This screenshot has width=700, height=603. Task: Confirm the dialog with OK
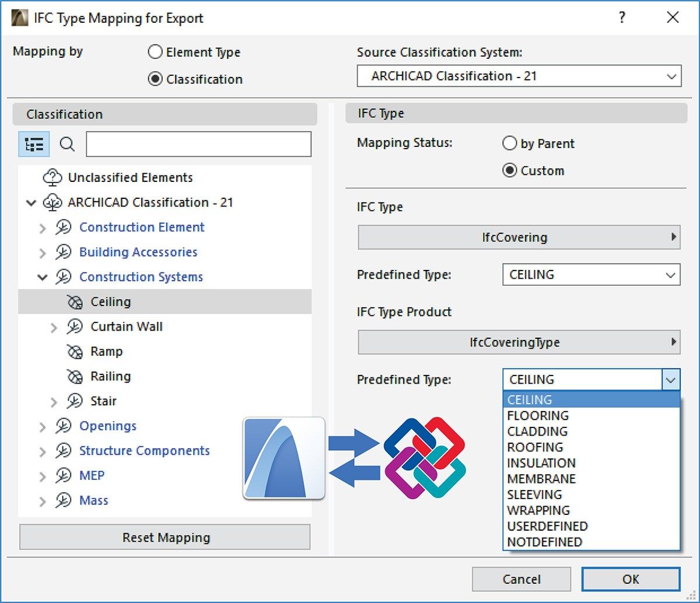pyautogui.click(x=631, y=579)
